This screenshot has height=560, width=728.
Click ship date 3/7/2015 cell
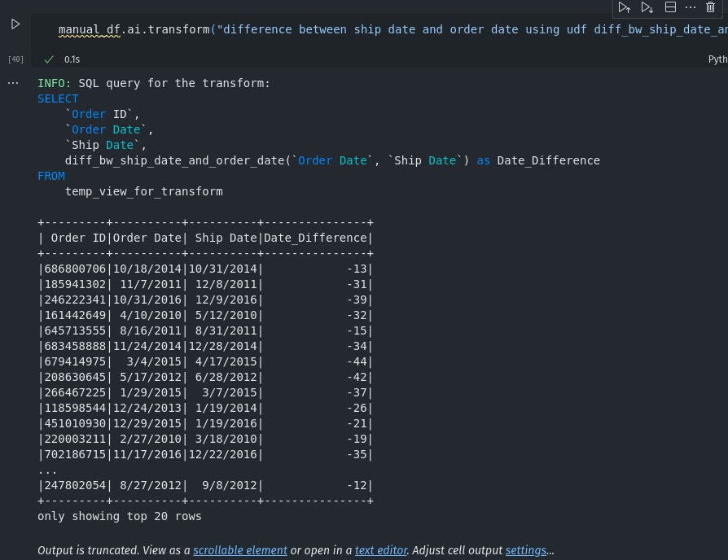click(x=230, y=392)
